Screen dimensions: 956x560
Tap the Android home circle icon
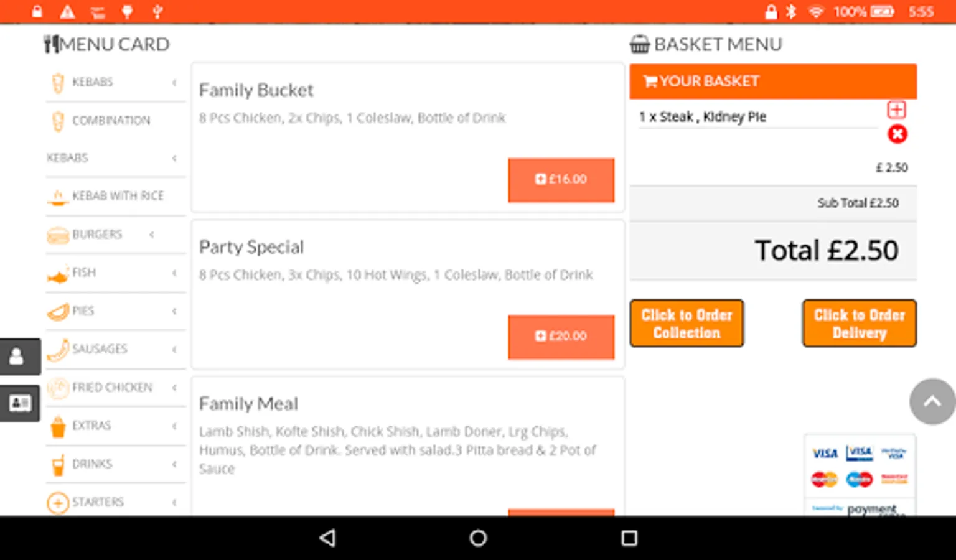coord(478,538)
